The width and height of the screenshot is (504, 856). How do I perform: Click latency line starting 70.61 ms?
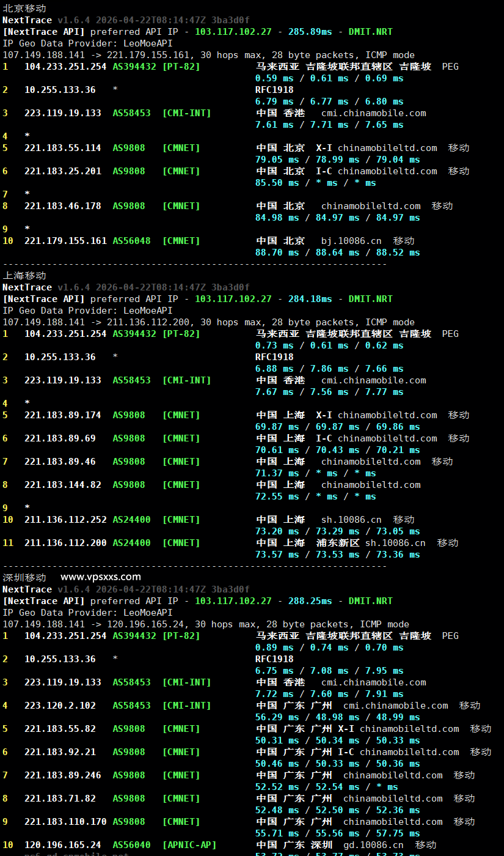pyautogui.click(x=338, y=450)
